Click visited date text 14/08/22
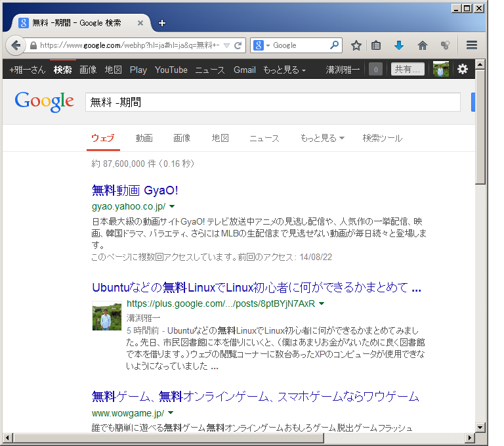This screenshot has width=504, height=446. (x=316, y=257)
